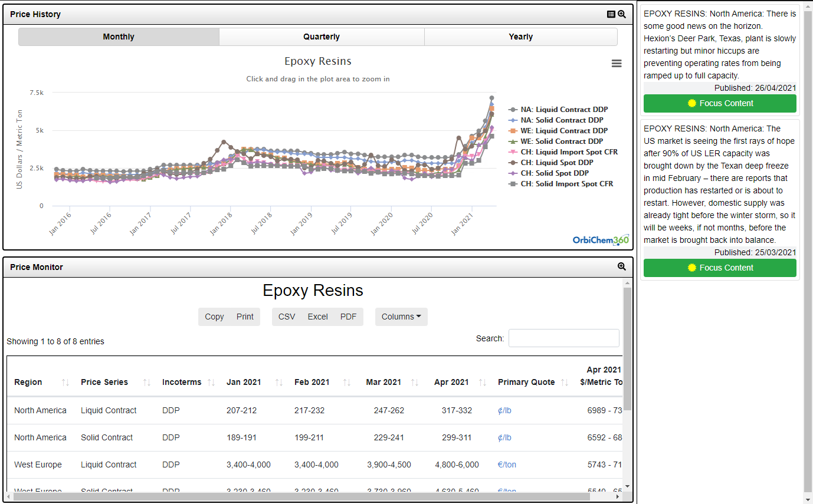Toggle CH: Liquid Import Spot CFR series
Viewport: 813px width, 504px height.
click(x=563, y=152)
